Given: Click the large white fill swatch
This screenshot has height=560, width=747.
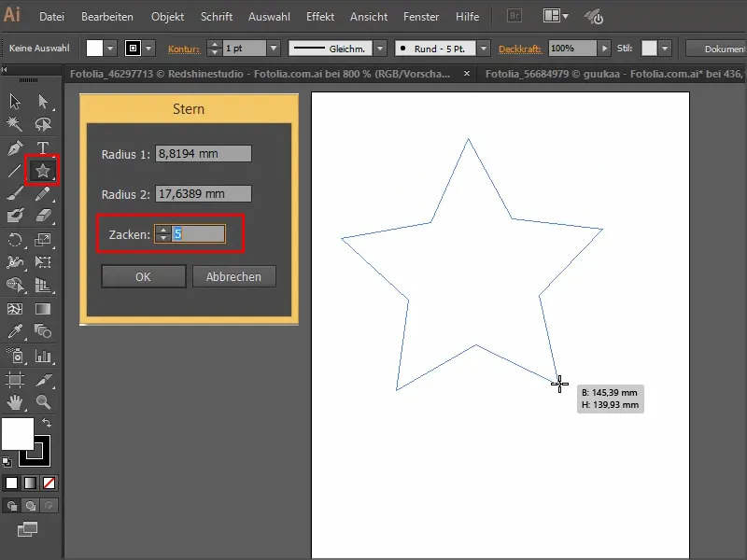Looking at the screenshot, I should pos(18,433).
